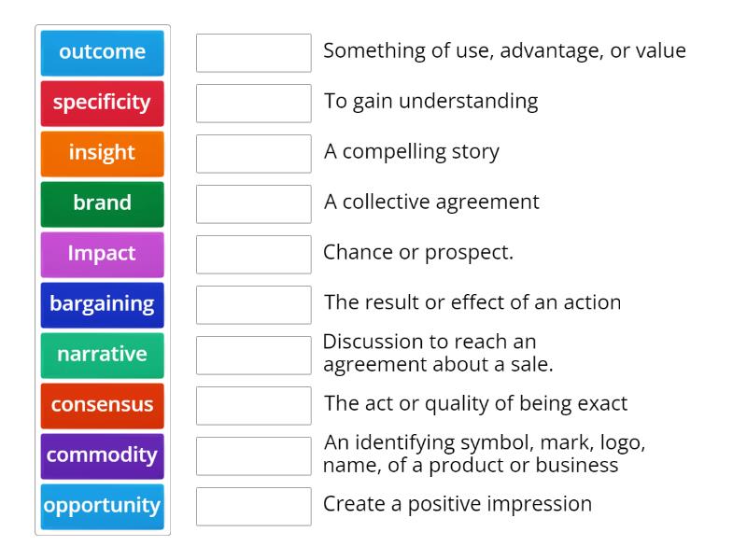This screenshot has height=560, width=747.
Task: Click the pink 'Impact' word tile
Action: point(102,254)
